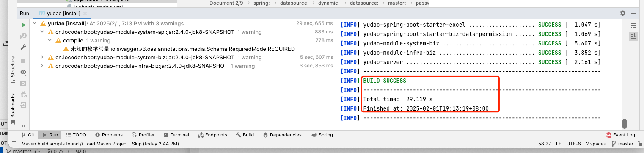This screenshot has height=153, width=644.
Task: Click the exit arrow icon in Run toolbar
Action: [x=23, y=105]
